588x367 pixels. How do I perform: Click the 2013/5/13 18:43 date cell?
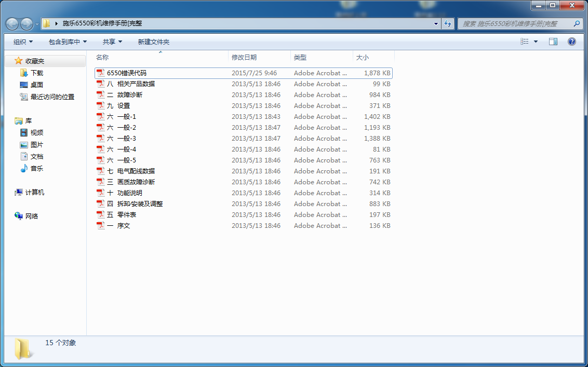pos(256,117)
